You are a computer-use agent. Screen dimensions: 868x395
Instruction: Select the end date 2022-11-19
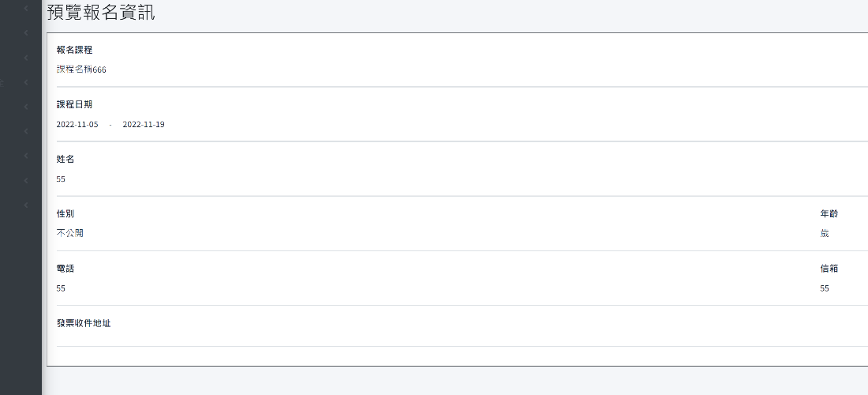point(144,125)
